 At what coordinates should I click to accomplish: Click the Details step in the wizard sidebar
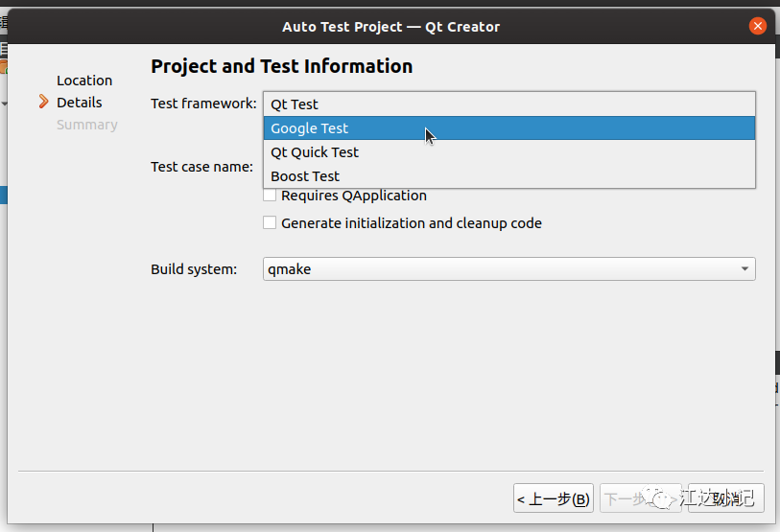(x=80, y=103)
